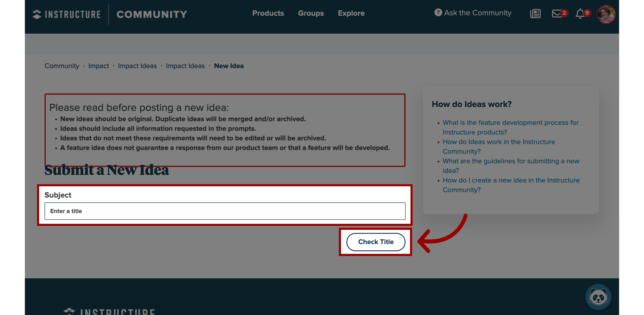This screenshot has height=315, width=644.
Task: Open the Instructure logo home link
Action: pos(66,14)
